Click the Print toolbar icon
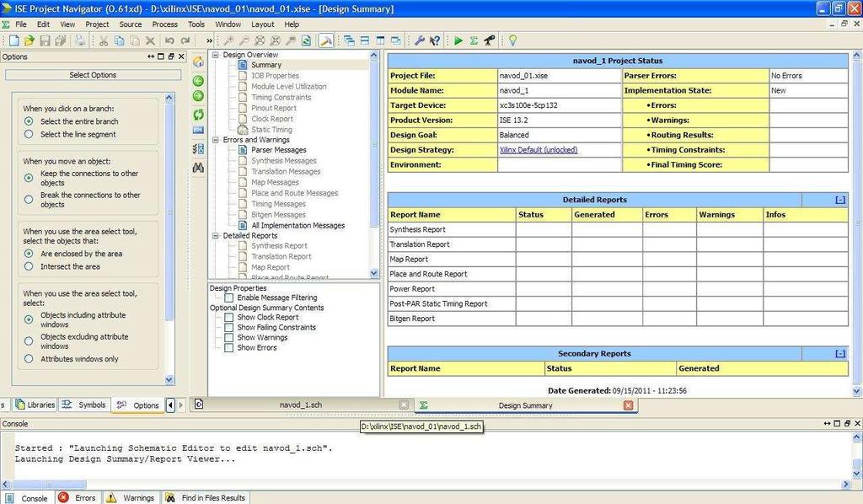This screenshot has width=863, height=504. tap(80, 40)
